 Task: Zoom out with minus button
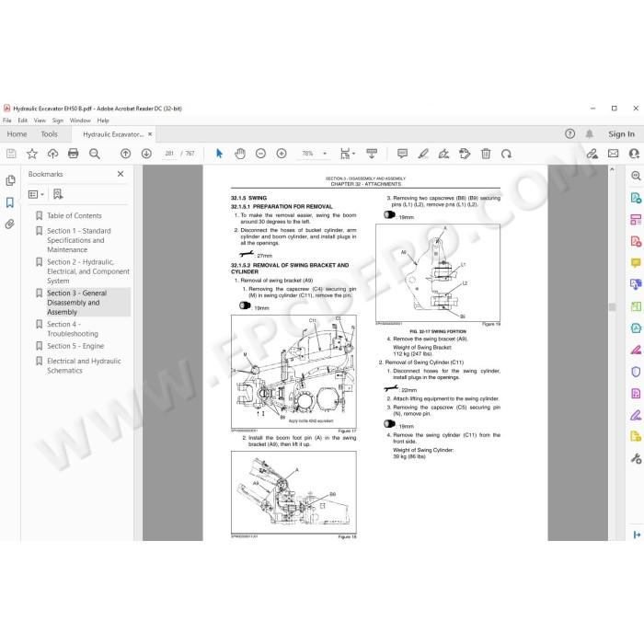coord(260,154)
